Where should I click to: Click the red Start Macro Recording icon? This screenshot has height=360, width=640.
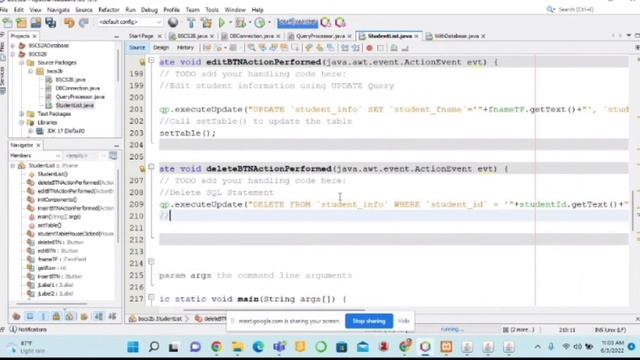[369, 48]
